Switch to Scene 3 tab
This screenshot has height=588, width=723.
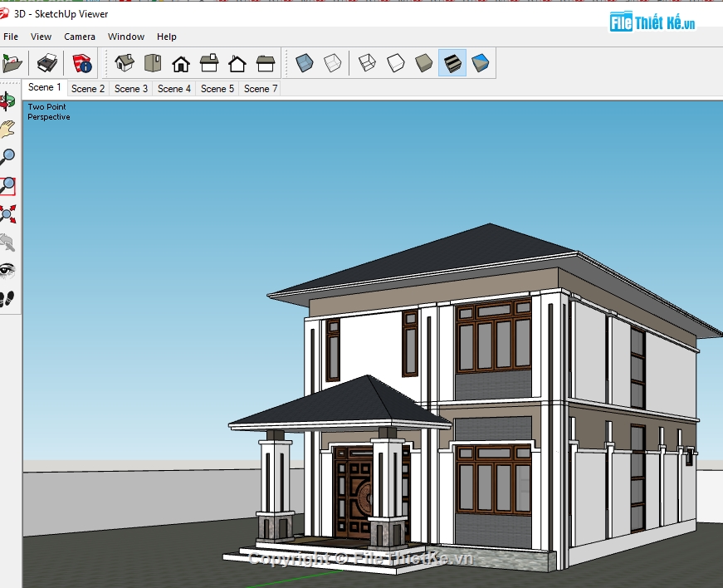coord(131,89)
